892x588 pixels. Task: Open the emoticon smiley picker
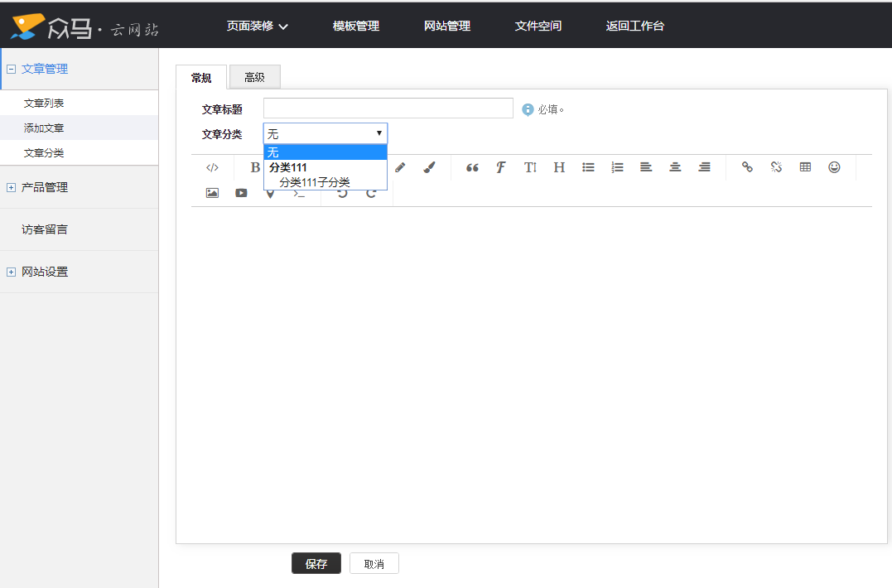click(x=835, y=167)
